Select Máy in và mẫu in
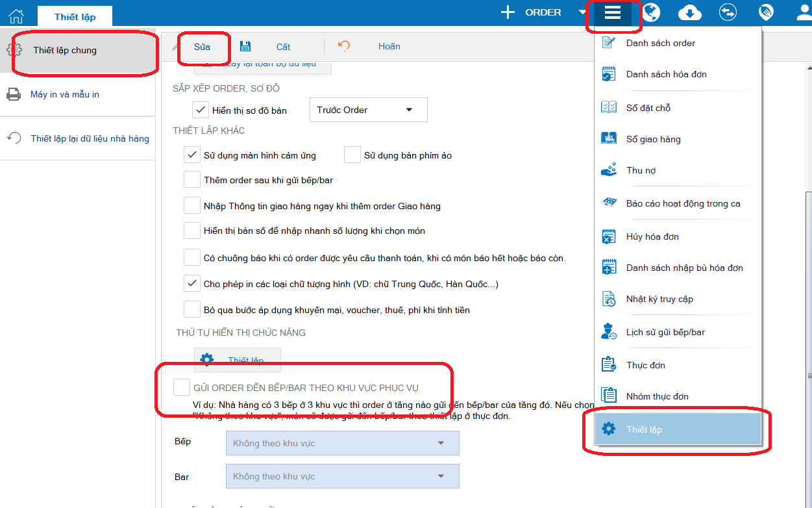Screen dimensions: 812x508 [x=78, y=94]
